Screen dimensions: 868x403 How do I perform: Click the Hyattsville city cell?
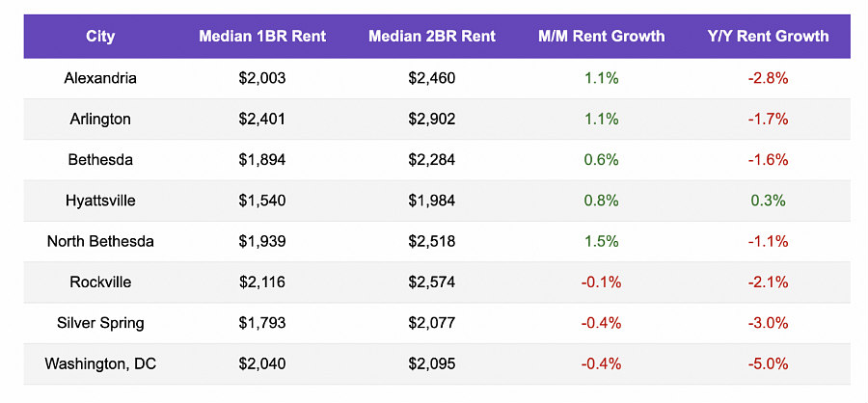100,201
